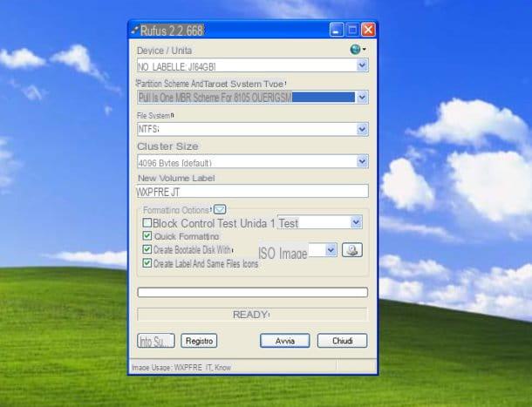Toggle Create Bootable Disk With checkbox

point(147,249)
